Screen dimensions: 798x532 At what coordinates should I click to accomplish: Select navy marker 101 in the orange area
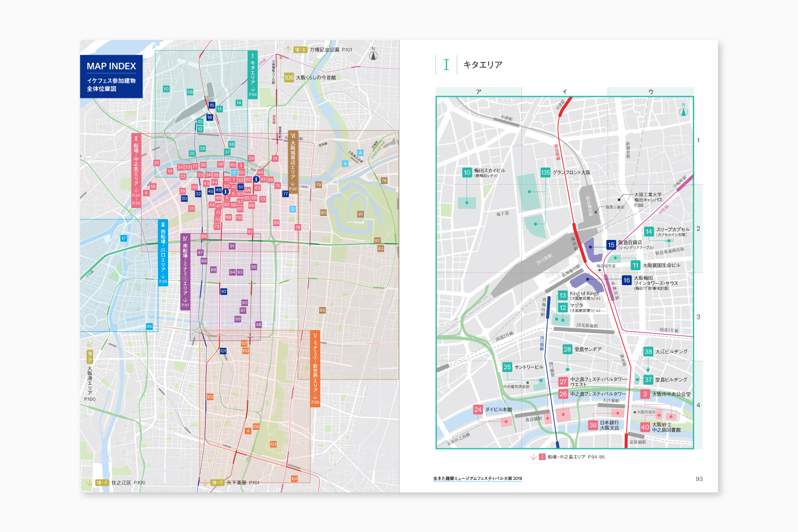(223, 351)
